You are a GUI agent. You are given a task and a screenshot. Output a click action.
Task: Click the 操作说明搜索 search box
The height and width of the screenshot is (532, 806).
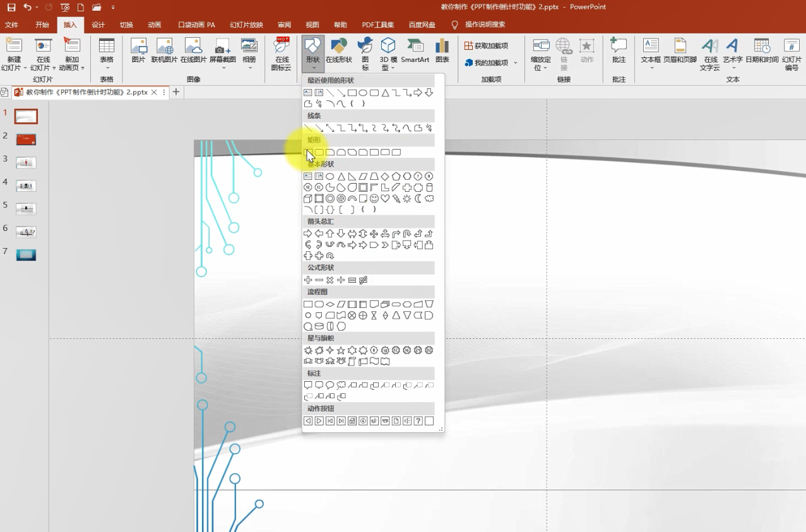coord(485,25)
